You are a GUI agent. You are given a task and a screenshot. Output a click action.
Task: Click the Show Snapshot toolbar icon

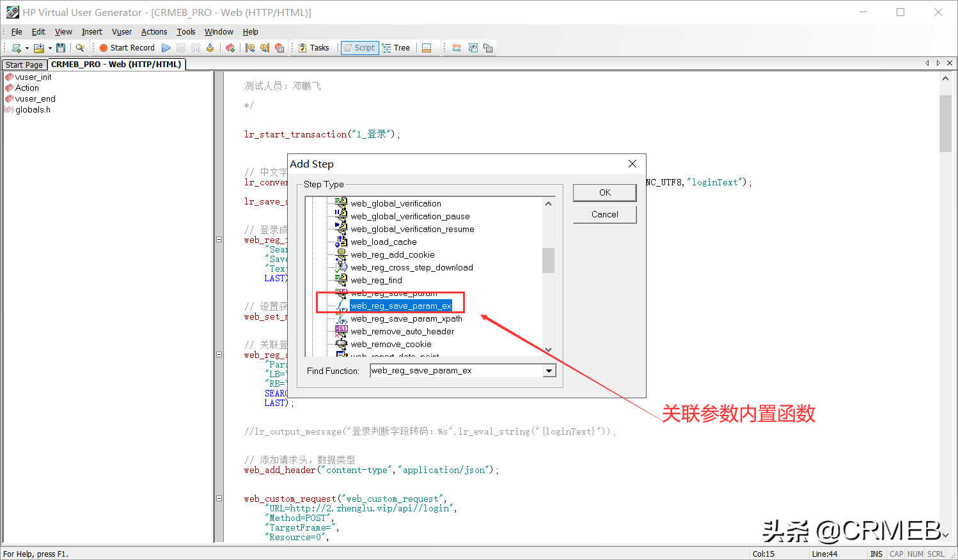pyautogui.click(x=457, y=48)
